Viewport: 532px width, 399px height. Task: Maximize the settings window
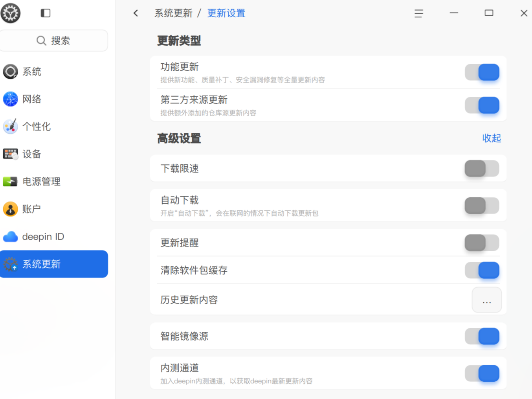(x=489, y=13)
